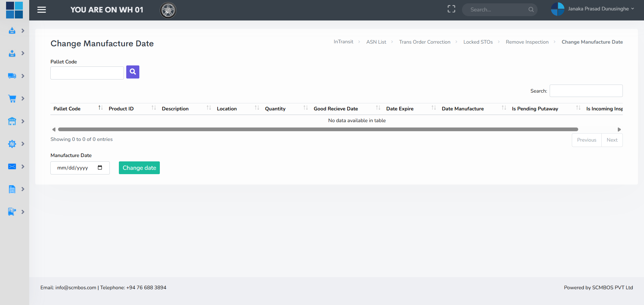Screen dimensions: 644x305
Task: Toggle fullscreen mode icon
Action: (451, 9)
